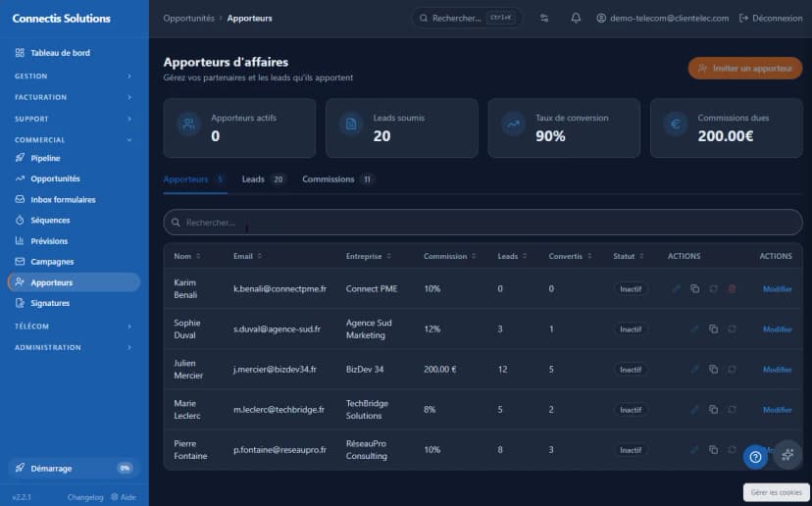The width and height of the screenshot is (812, 506).
Task: Open the Tableau de bord dashboard icon
Action: 20,53
